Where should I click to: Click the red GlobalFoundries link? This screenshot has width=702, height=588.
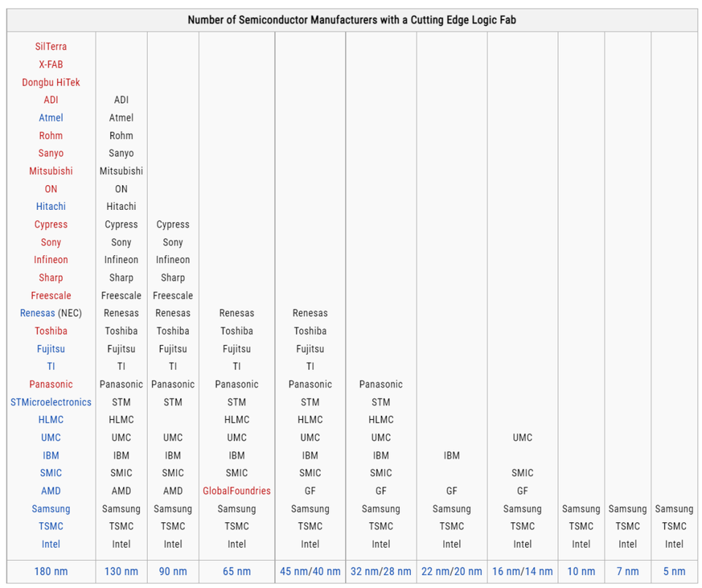click(237, 491)
